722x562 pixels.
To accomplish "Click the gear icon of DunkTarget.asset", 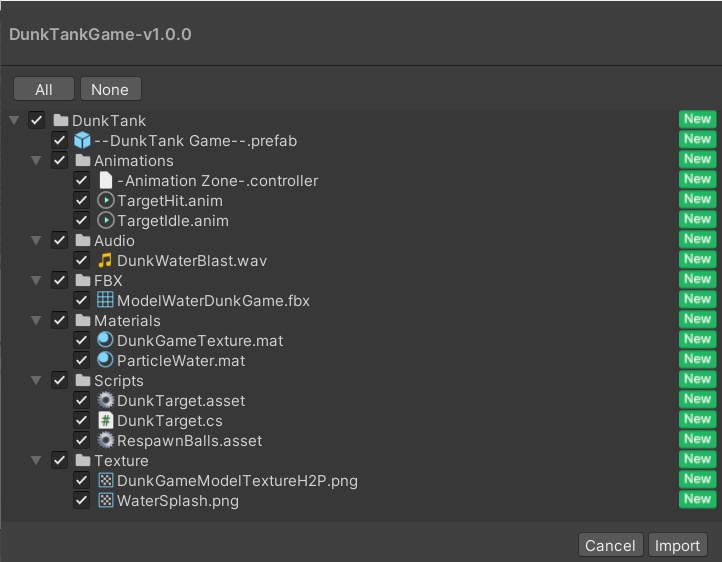I will point(105,400).
